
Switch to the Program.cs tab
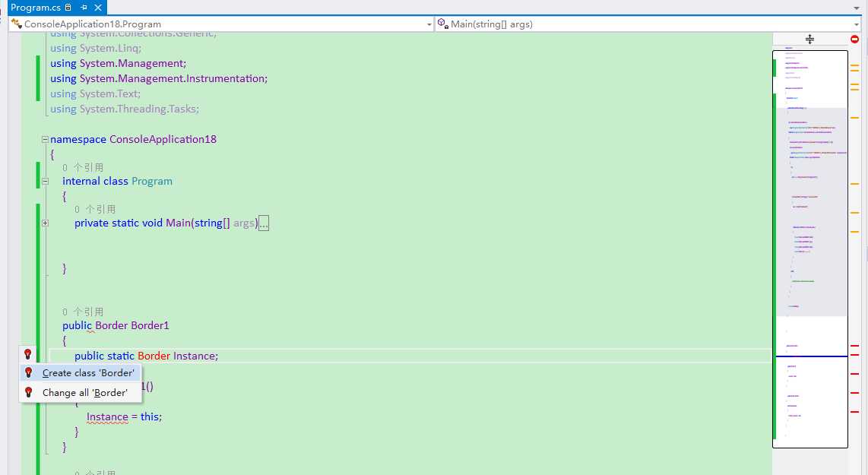(x=36, y=8)
